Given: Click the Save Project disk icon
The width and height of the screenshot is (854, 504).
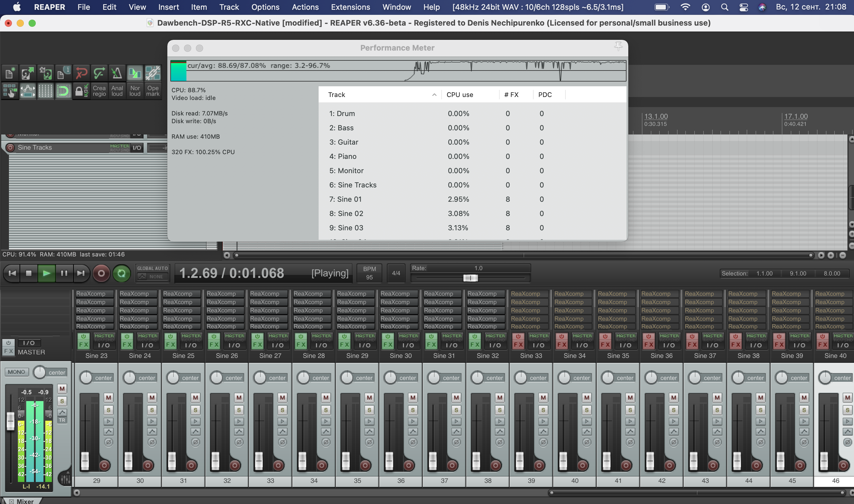Looking at the screenshot, I should click(x=45, y=73).
